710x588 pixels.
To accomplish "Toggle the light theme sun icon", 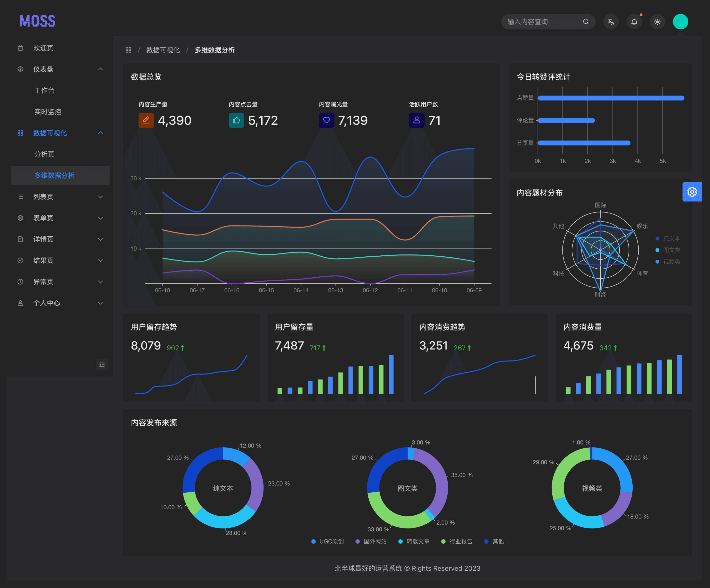I will [x=657, y=22].
